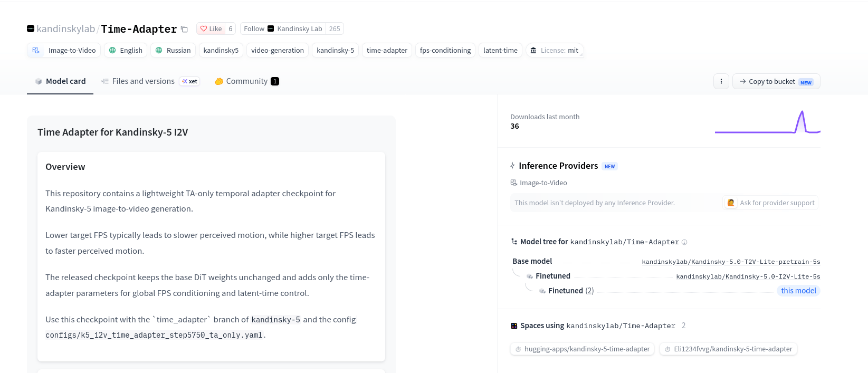Open hugging-apps/kandinsky-5-time-adapter space

click(582, 349)
